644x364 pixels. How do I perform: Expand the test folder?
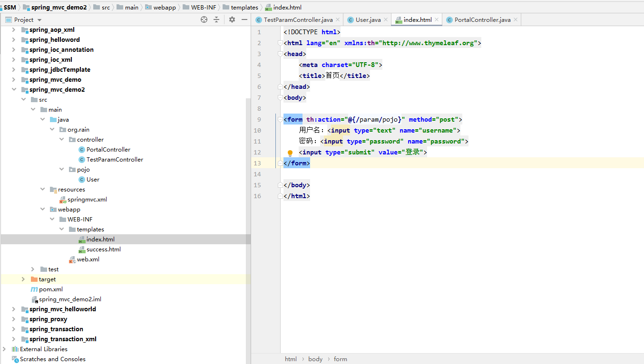click(32, 269)
